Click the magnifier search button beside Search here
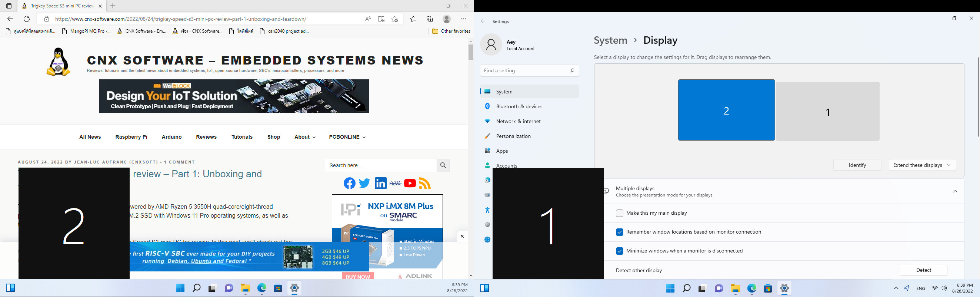 [443, 165]
